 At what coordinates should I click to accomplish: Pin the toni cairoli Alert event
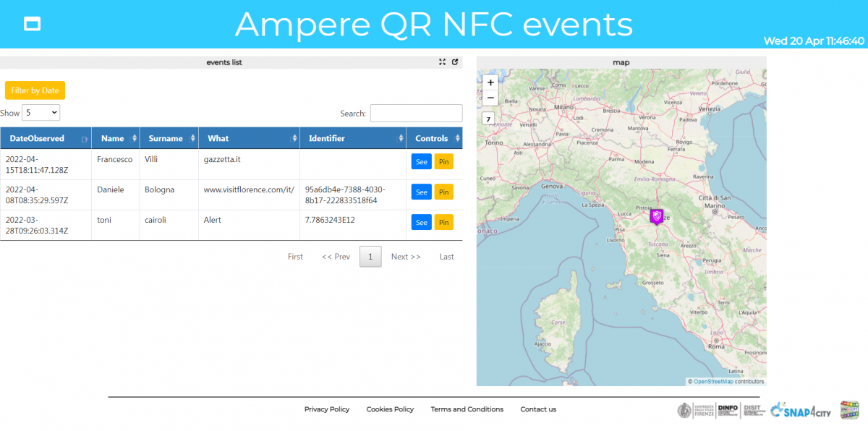(443, 223)
